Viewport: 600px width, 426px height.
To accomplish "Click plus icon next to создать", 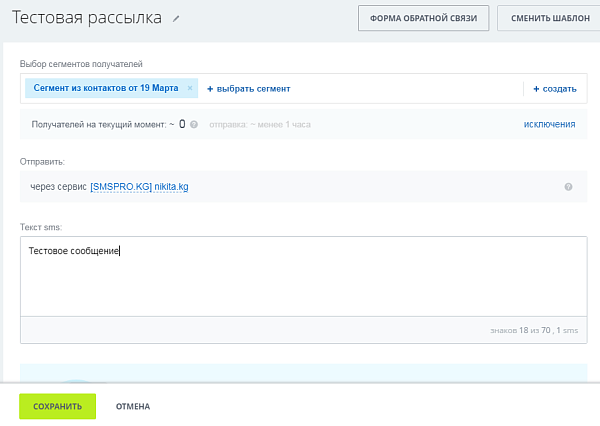I will click(x=536, y=89).
